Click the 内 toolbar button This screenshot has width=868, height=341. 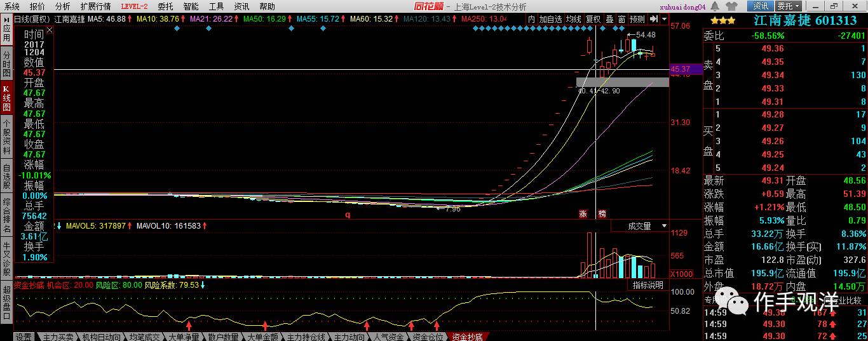[x=531, y=19]
